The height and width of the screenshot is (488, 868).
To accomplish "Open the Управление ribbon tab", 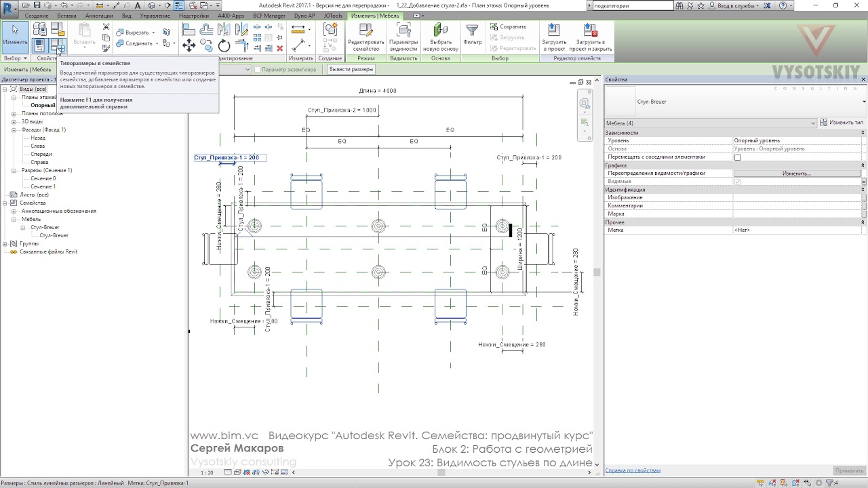I will [155, 16].
